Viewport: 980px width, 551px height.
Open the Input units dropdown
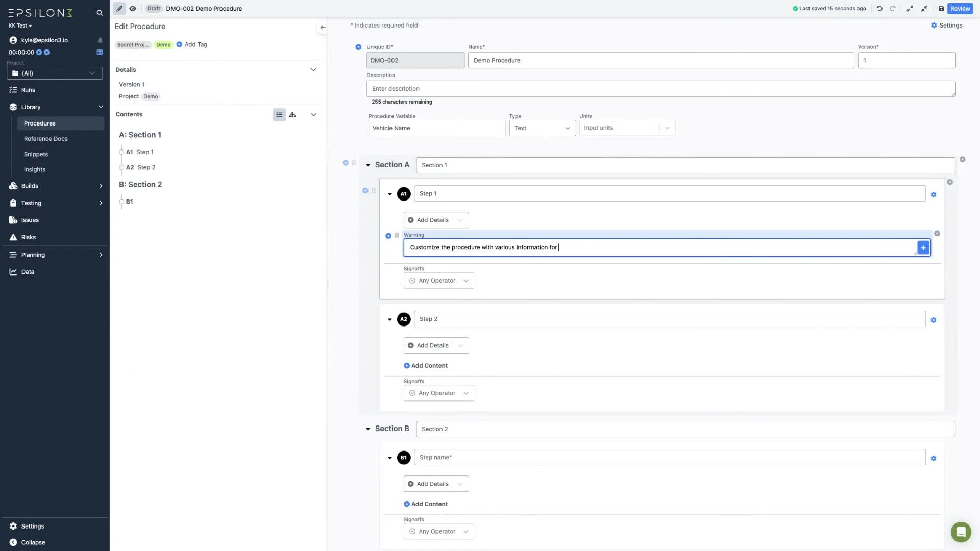(627, 128)
